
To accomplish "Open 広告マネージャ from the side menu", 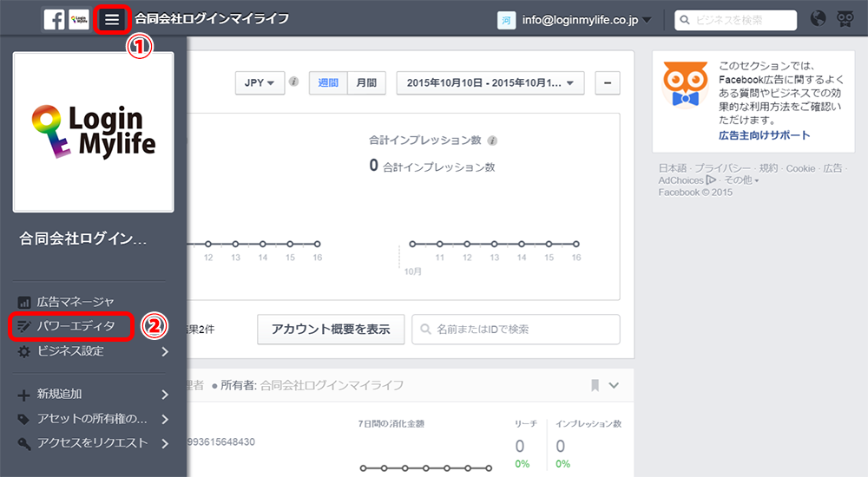I will click(x=76, y=302).
